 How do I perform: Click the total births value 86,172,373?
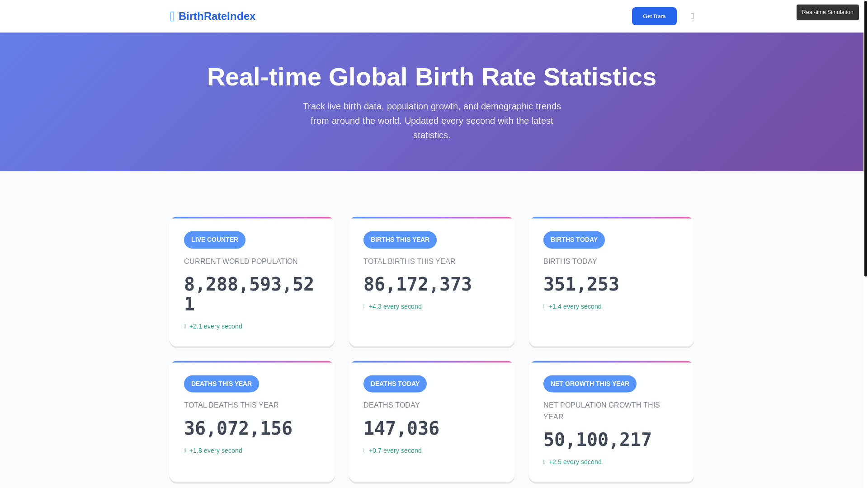click(x=418, y=284)
